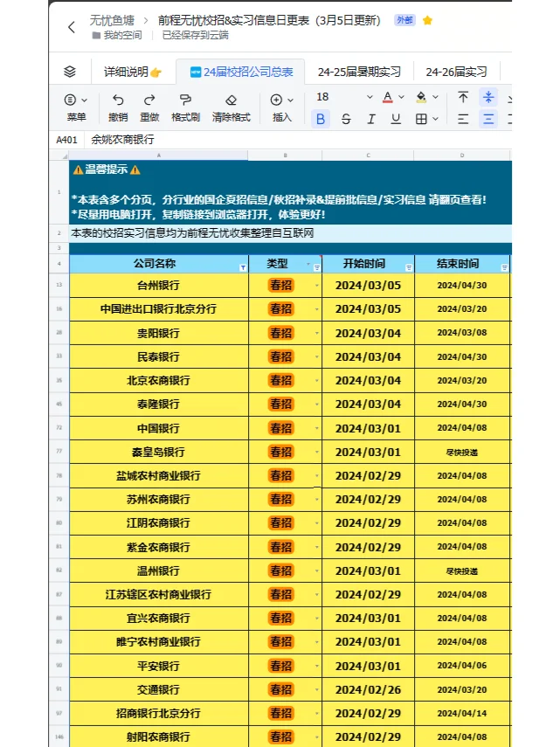
Task: Expand fill color dropdown arrow
Action: pyautogui.click(x=435, y=97)
